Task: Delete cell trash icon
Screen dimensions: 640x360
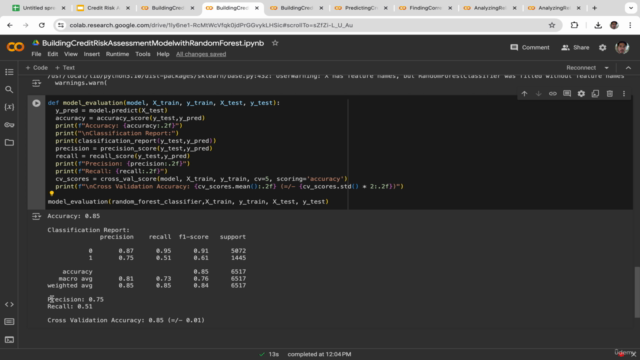Action: (610, 94)
